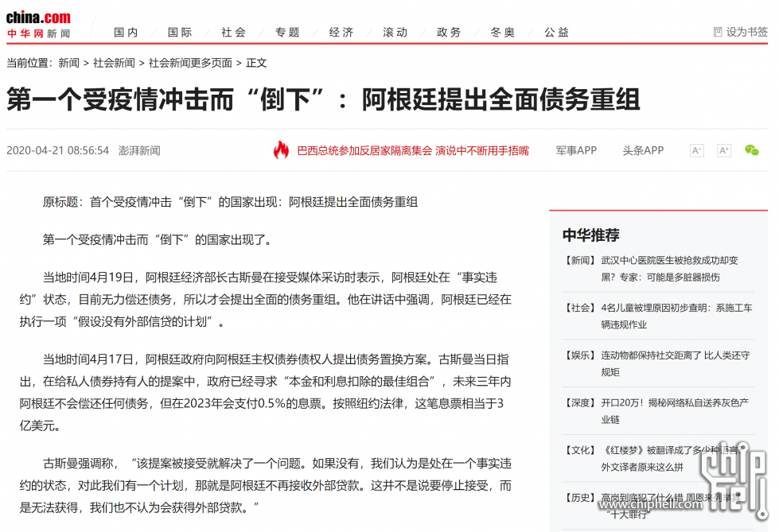Open 高岗到底犯了什么错 history article
779x532 pixels.
point(671,506)
